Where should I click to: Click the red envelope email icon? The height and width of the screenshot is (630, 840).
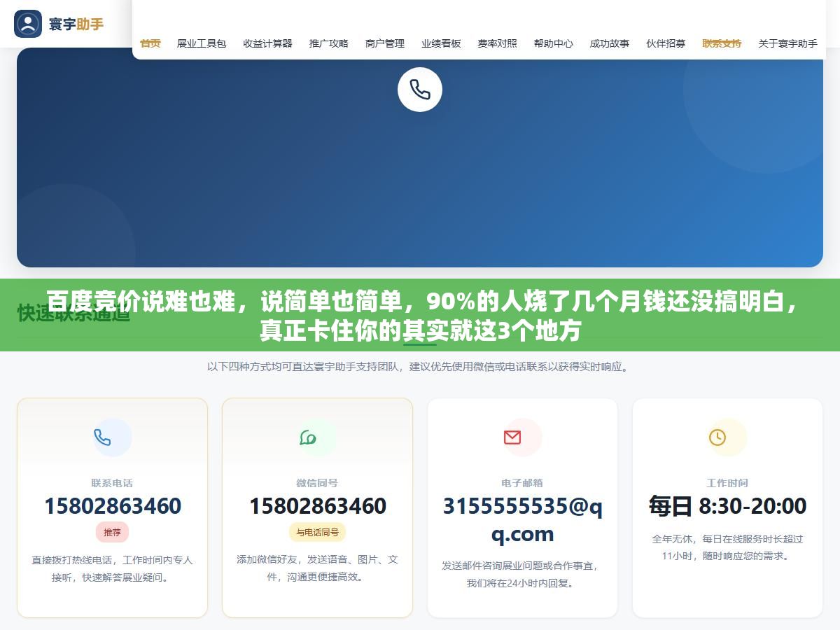pyautogui.click(x=512, y=437)
